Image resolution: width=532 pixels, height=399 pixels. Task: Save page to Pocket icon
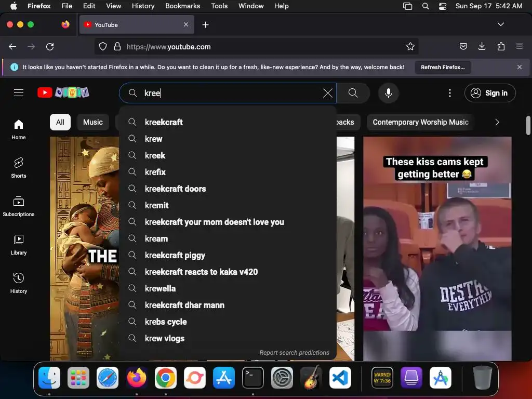tap(463, 46)
